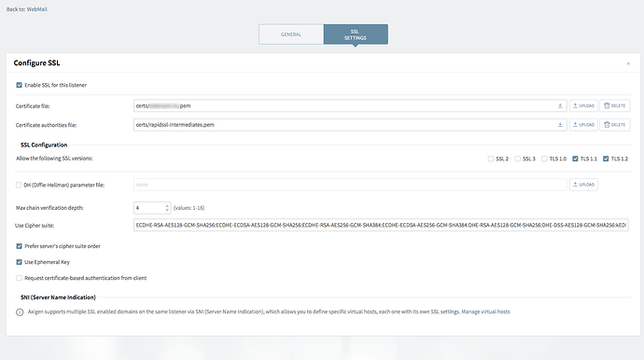
Task: Delete the Certificate file
Action: (x=614, y=106)
